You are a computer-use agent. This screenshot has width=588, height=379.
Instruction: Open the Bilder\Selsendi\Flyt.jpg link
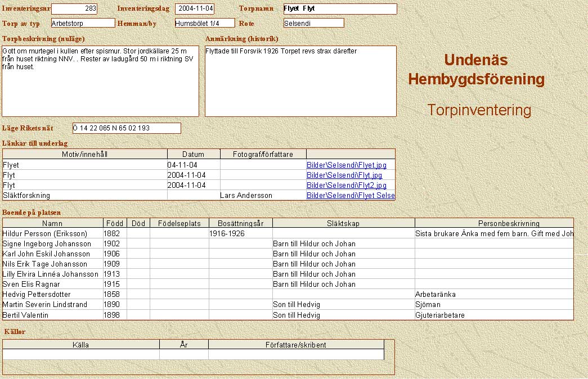344,175
